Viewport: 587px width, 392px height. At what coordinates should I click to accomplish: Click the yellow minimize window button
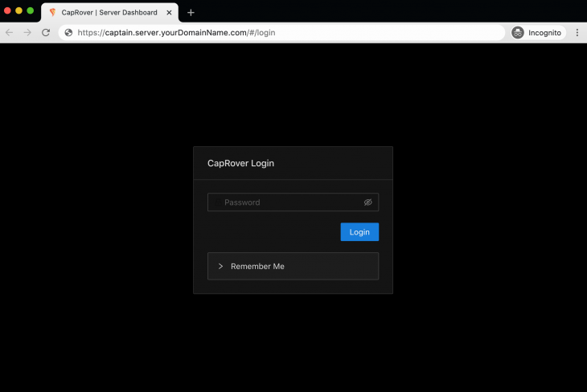point(18,10)
